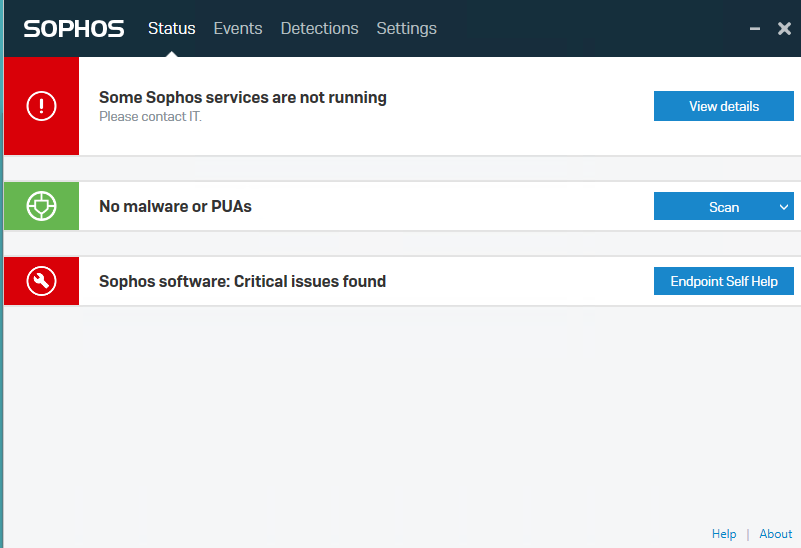Expand the Scan dropdown arrow
Viewport: 801px width, 548px height.
coord(782,207)
